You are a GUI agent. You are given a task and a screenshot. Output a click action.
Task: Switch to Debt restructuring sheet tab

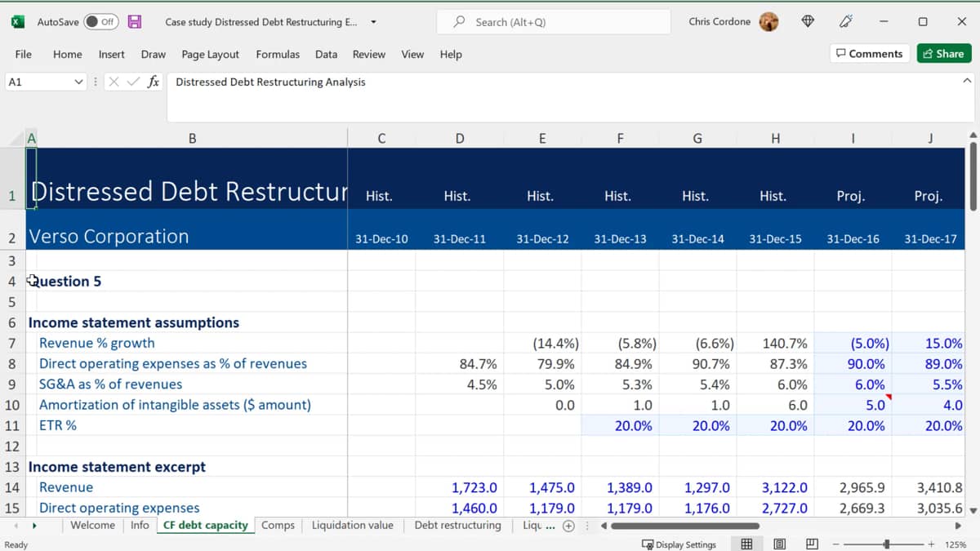point(457,525)
